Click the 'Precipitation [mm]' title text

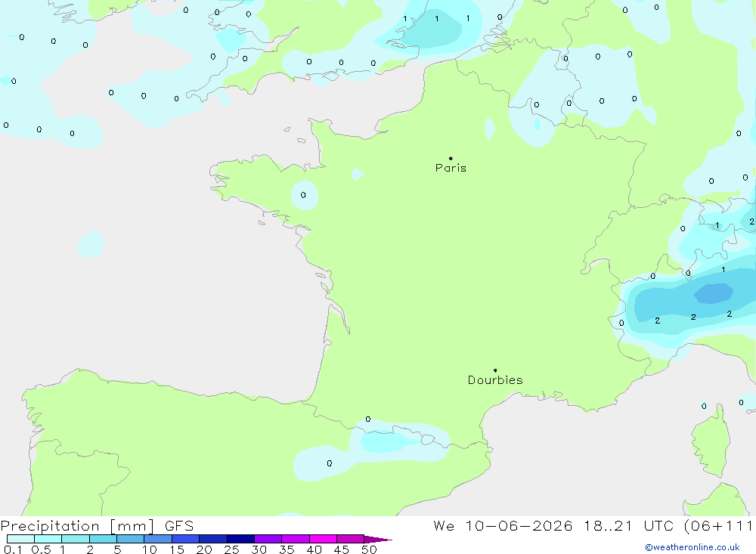pyautogui.click(x=77, y=526)
